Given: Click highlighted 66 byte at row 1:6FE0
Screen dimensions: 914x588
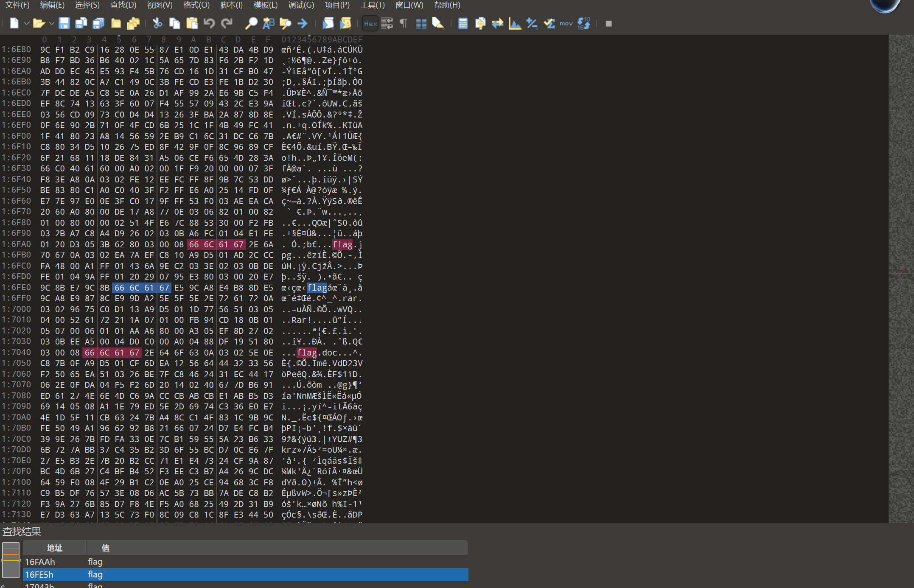Looking at the screenshot, I should pyautogui.click(x=120, y=288).
